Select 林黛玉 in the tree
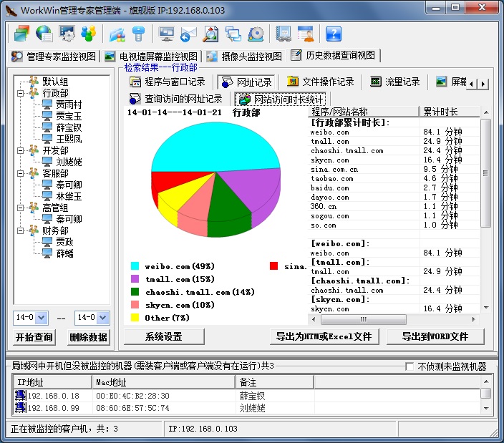Viewport: 504px width, 443px height. [x=69, y=196]
